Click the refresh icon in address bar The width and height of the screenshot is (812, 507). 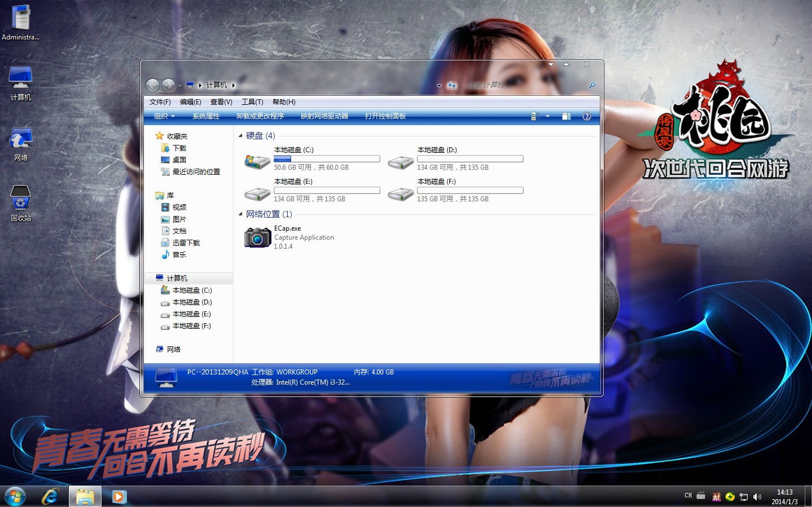point(451,85)
